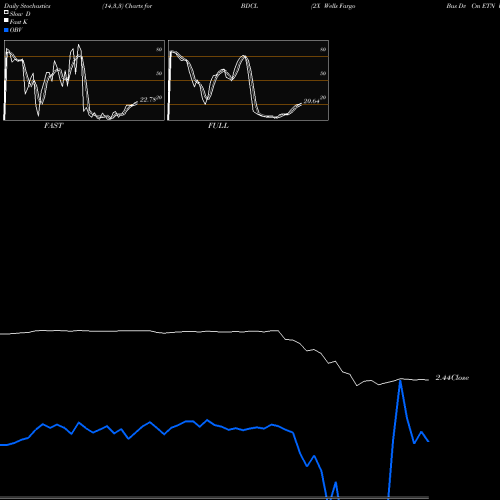Click the 80 level label in FAST chart
500x500 pixels.
tap(159, 49)
